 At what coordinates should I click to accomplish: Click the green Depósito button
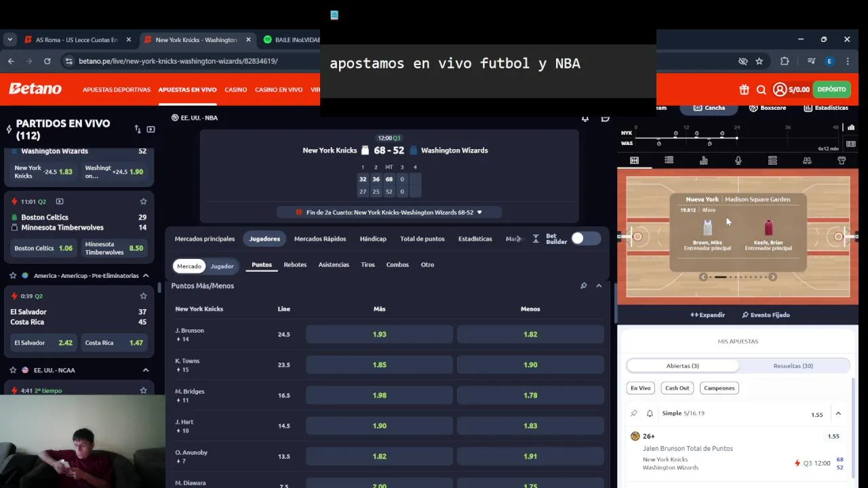coord(831,89)
